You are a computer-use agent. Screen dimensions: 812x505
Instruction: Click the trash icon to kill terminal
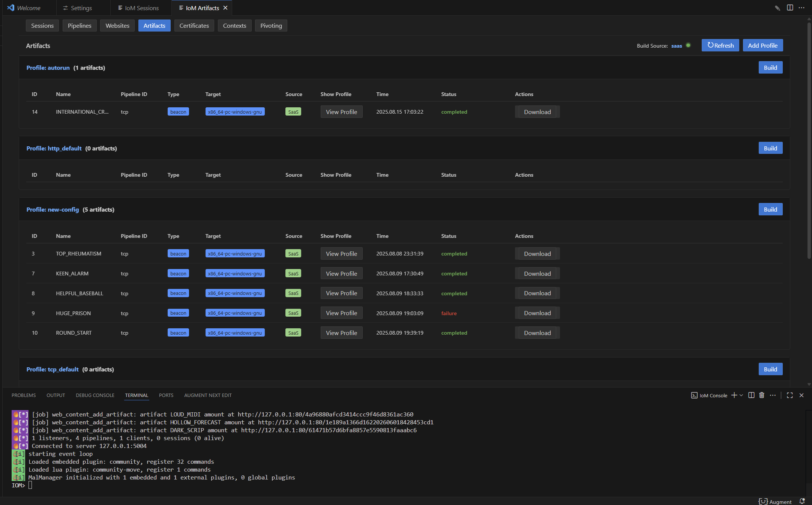762,395
